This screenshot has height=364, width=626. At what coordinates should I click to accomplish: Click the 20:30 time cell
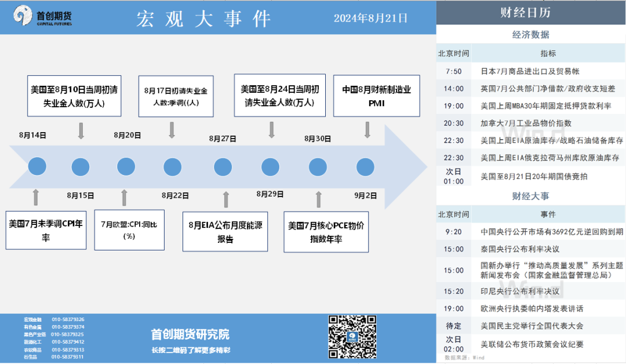point(453,123)
